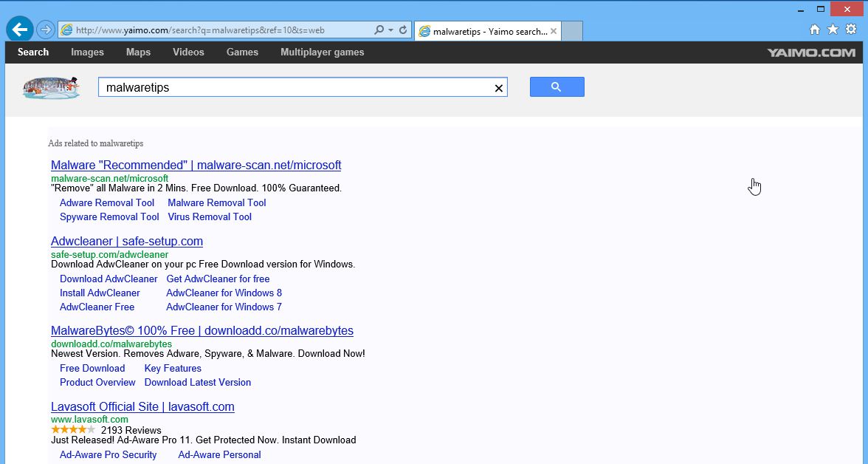Open the Product Overview link
Image resolution: width=868 pixels, height=464 pixels.
[x=97, y=382]
